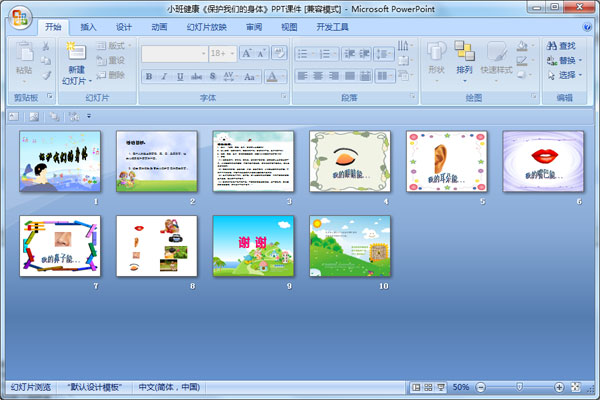Switch to Normal view in status bar
The image size is (600, 400).
pos(415,387)
